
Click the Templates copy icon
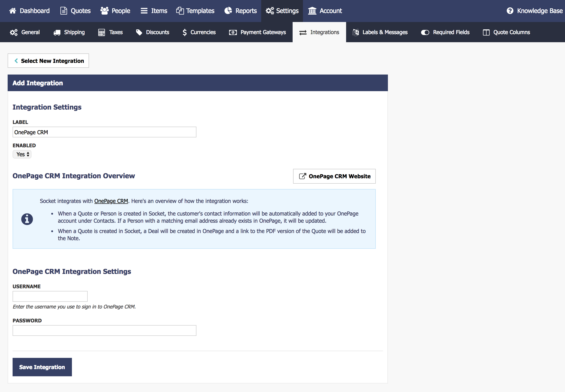point(180,11)
